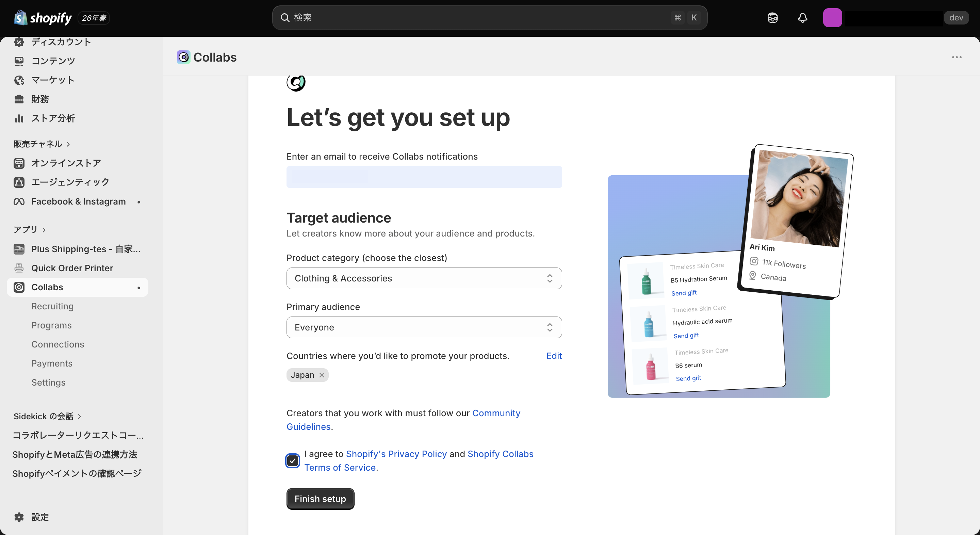The width and height of the screenshot is (980, 535).
Task: Click the green B5 serum bottle thumbnail
Action: click(x=646, y=280)
